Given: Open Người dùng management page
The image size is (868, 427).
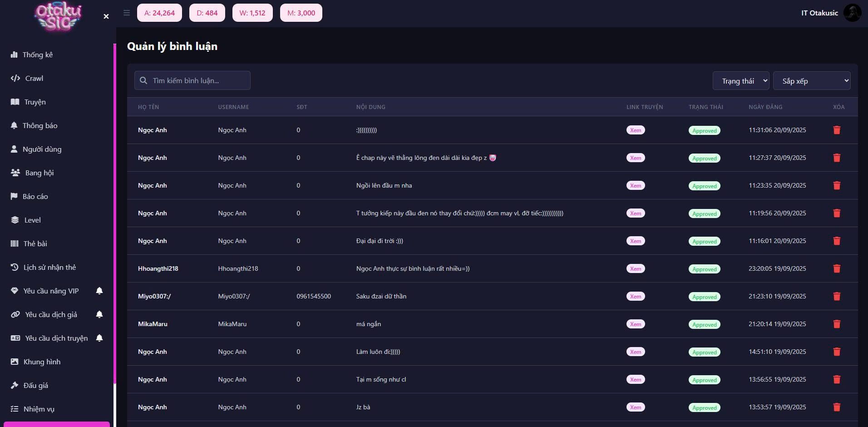Looking at the screenshot, I should point(42,149).
